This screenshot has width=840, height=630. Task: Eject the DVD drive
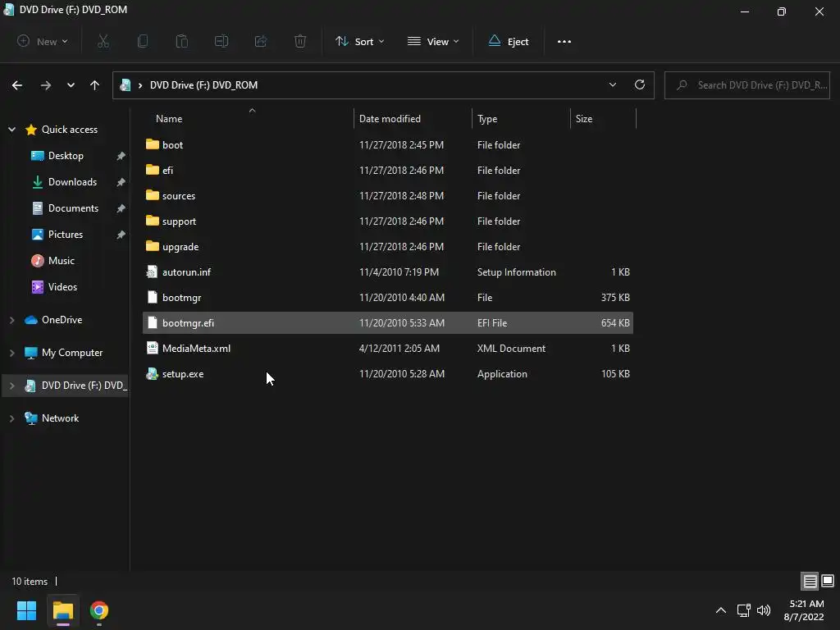click(509, 41)
